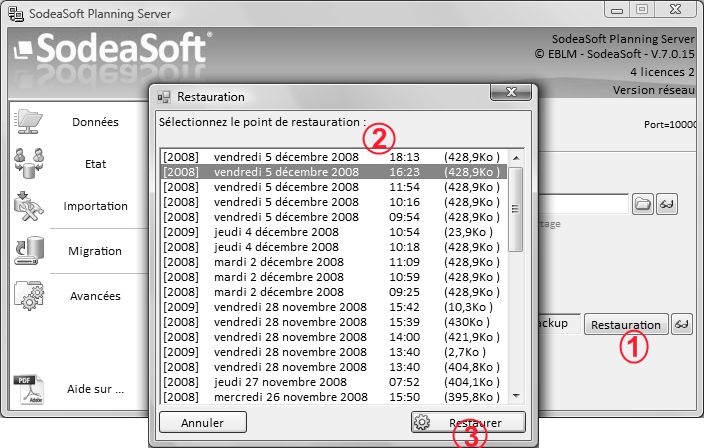Select restore point vendredi 5 décembre 11:54
The image size is (704, 448).
click(x=334, y=187)
